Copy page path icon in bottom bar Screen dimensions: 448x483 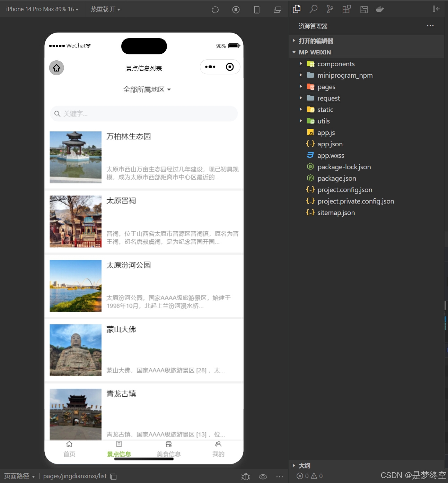pos(113,477)
